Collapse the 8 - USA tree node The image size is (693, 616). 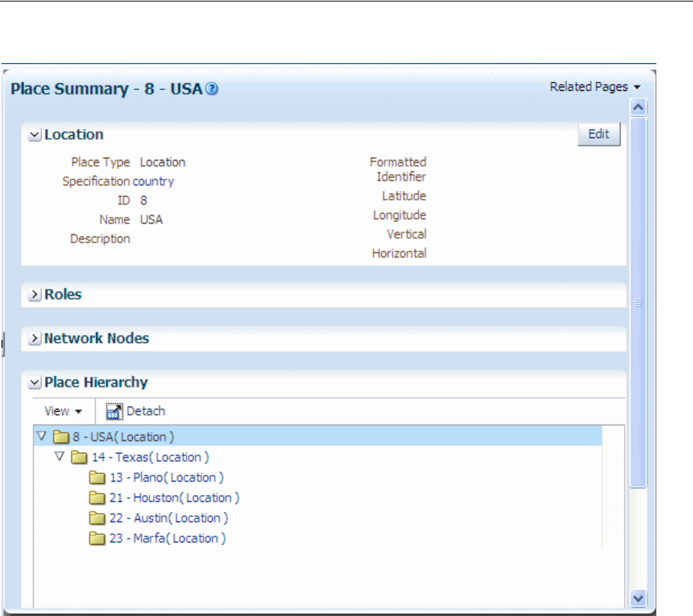tap(41, 436)
